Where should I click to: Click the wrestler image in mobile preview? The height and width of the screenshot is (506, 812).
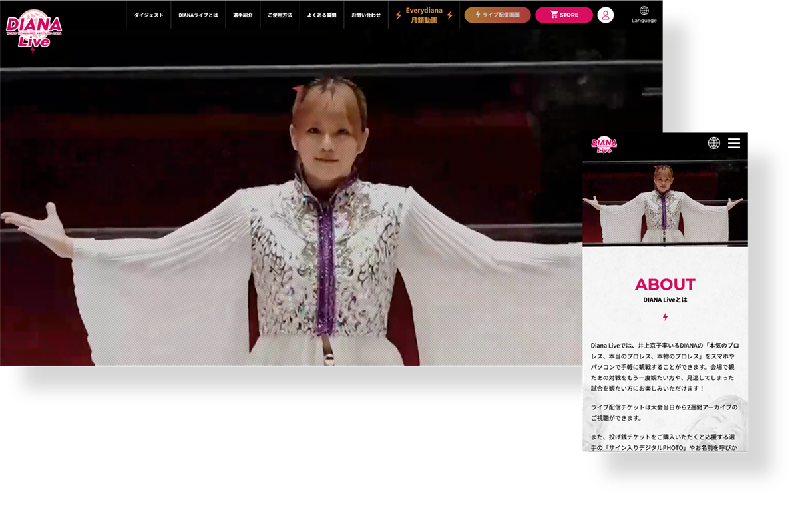665,203
